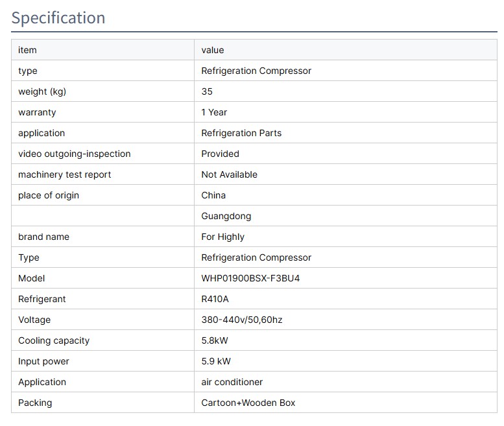This screenshot has height=426, width=504.
Task: Click the 'value' column header
Action: tap(212, 50)
